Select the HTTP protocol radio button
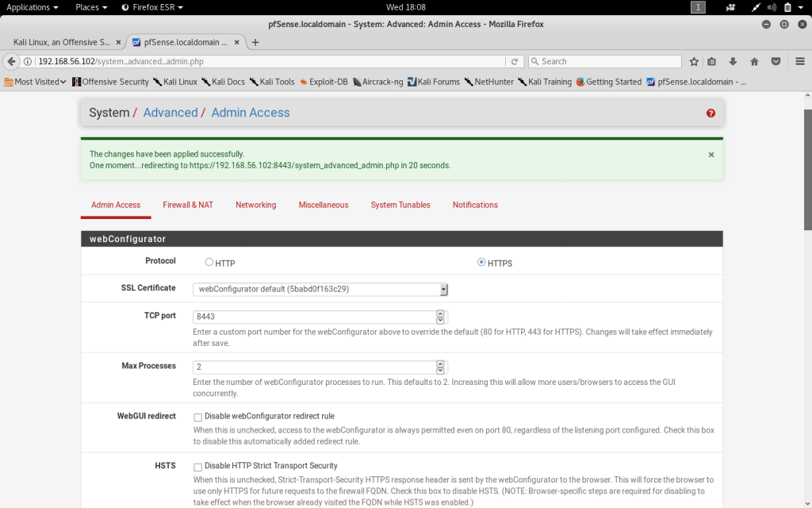The height and width of the screenshot is (508, 812). click(x=209, y=262)
